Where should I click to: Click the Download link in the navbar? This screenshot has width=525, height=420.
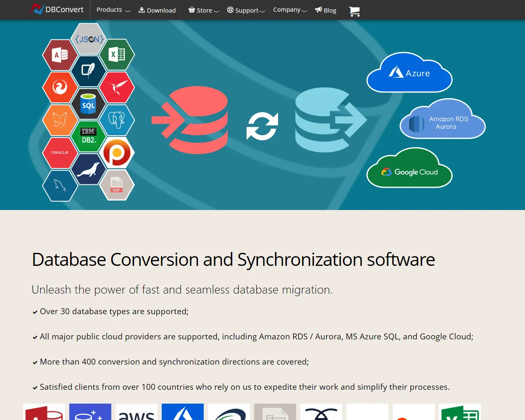point(157,10)
